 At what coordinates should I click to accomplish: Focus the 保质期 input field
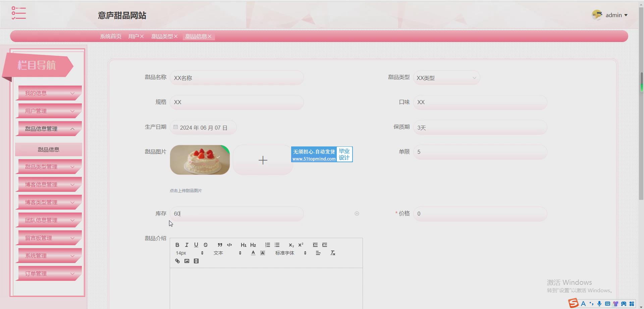480,127
